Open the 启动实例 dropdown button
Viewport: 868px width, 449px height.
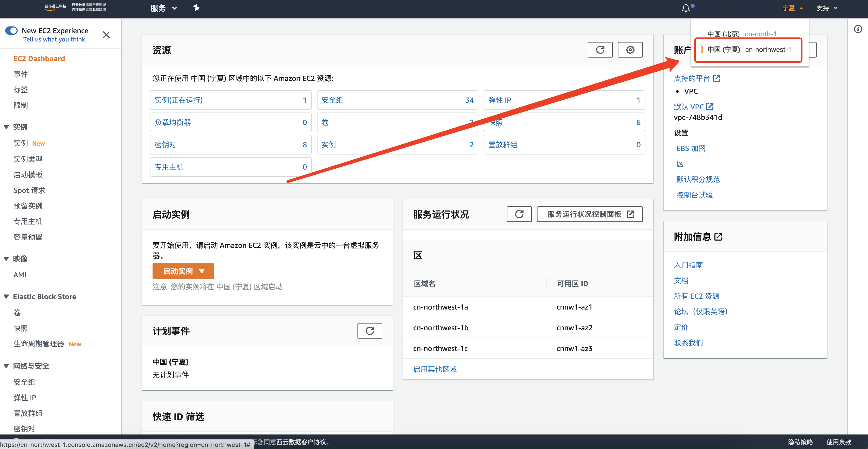(183, 271)
